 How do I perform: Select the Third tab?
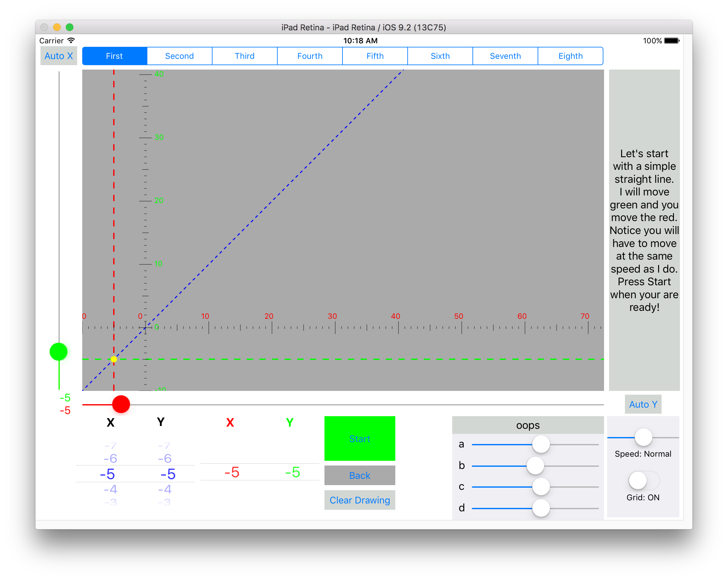(244, 56)
